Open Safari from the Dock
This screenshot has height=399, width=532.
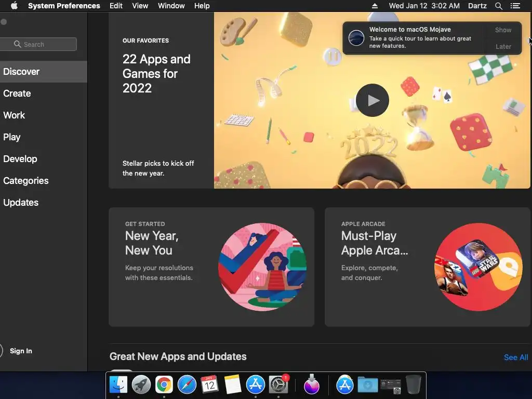click(187, 385)
